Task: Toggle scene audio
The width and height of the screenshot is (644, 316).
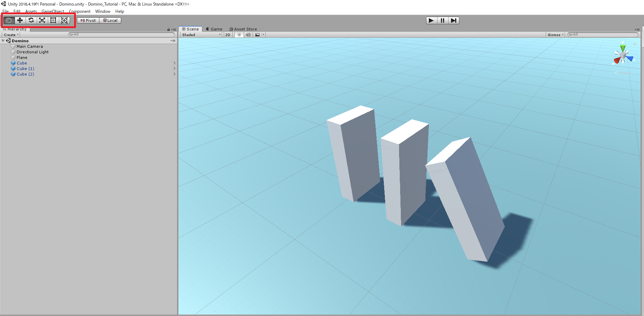Action: 248,35
